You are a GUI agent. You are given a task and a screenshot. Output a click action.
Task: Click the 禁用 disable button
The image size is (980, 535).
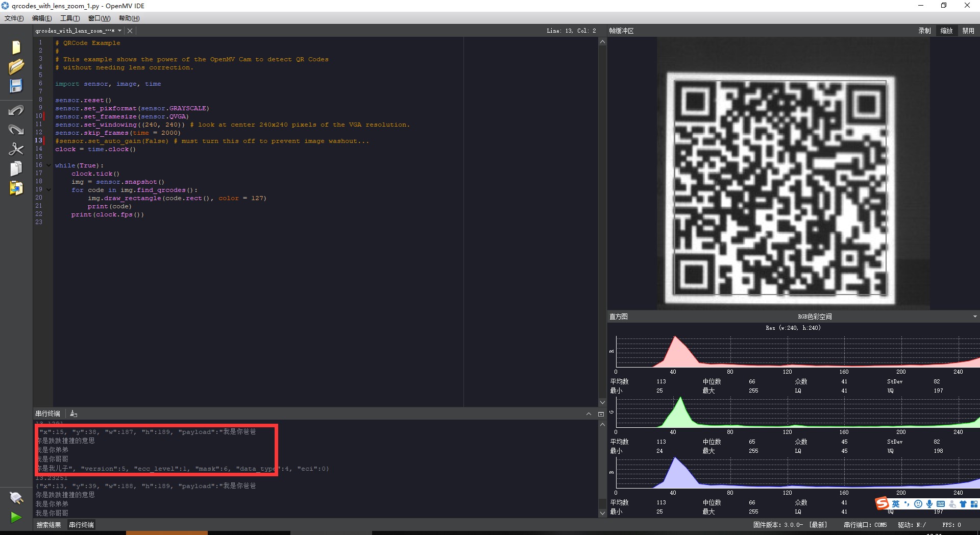968,31
